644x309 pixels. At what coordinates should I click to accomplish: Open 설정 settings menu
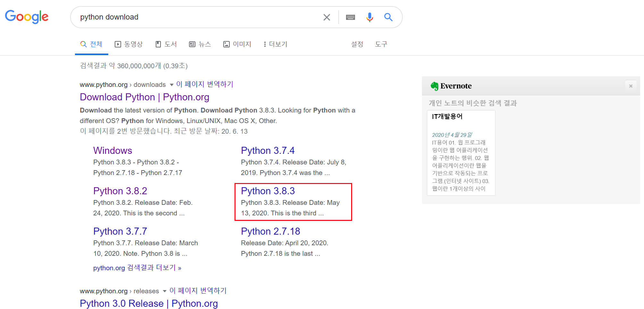click(x=357, y=44)
